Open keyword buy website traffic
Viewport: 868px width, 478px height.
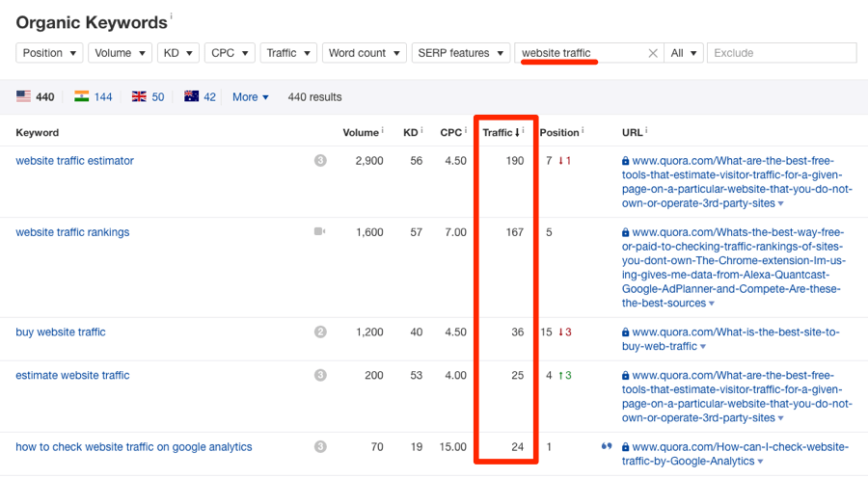(61, 332)
